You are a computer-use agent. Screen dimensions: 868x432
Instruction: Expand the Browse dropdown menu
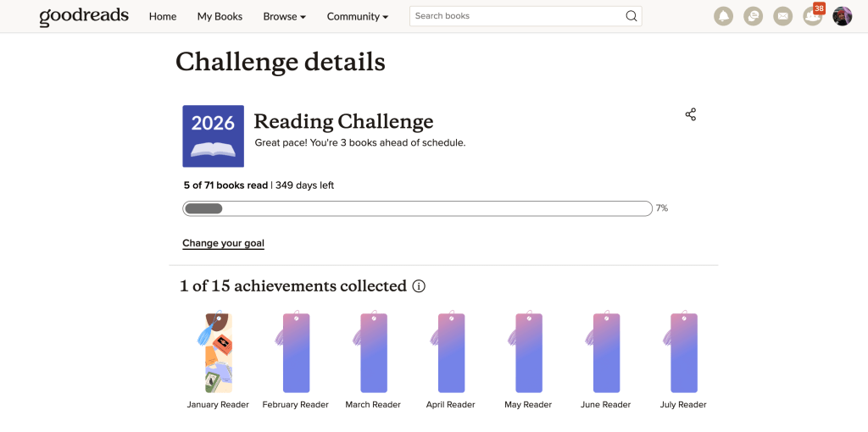point(284,16)
